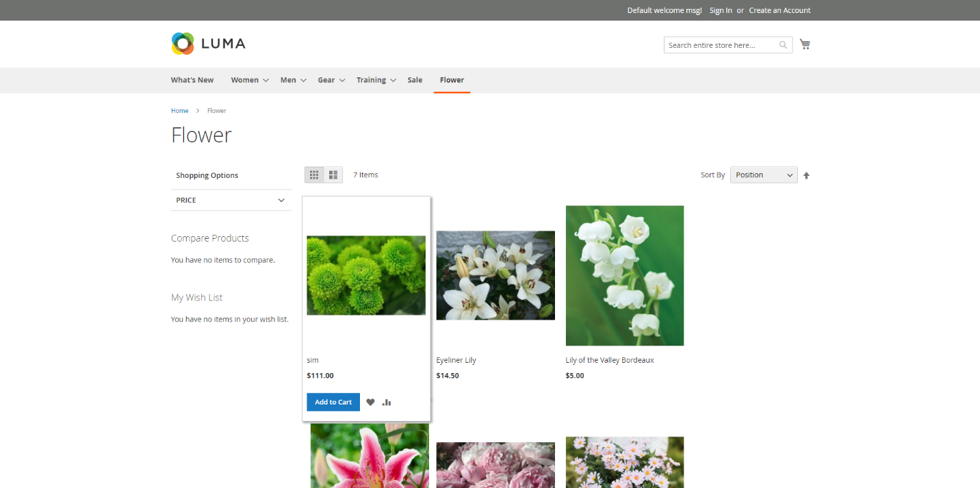
Task: Open the pink peonies thumbnail
Action: point(495,465)
